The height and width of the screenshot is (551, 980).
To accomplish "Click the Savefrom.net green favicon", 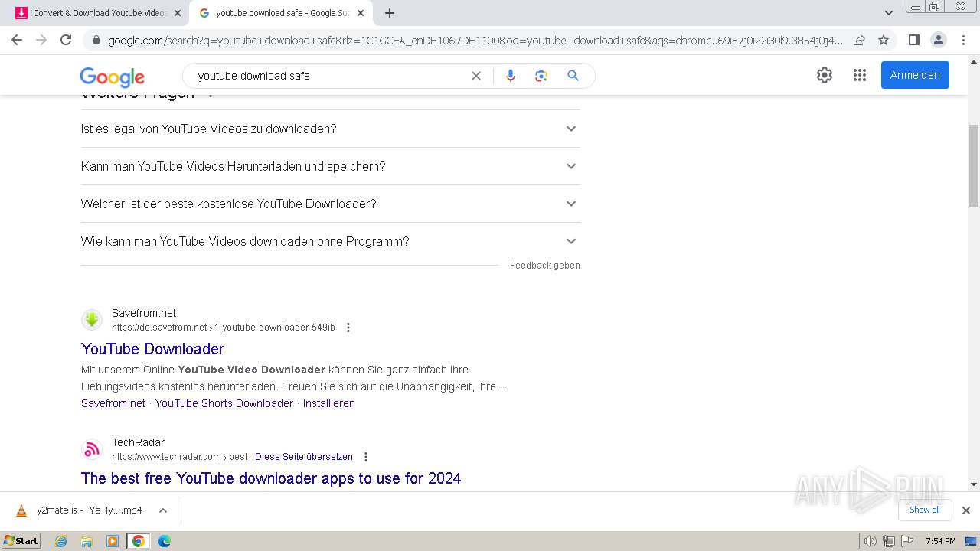I will 92,320.
